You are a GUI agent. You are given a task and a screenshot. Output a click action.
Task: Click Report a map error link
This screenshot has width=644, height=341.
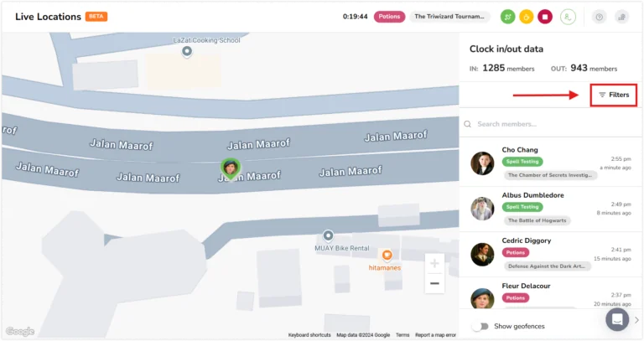pos(435,335)
